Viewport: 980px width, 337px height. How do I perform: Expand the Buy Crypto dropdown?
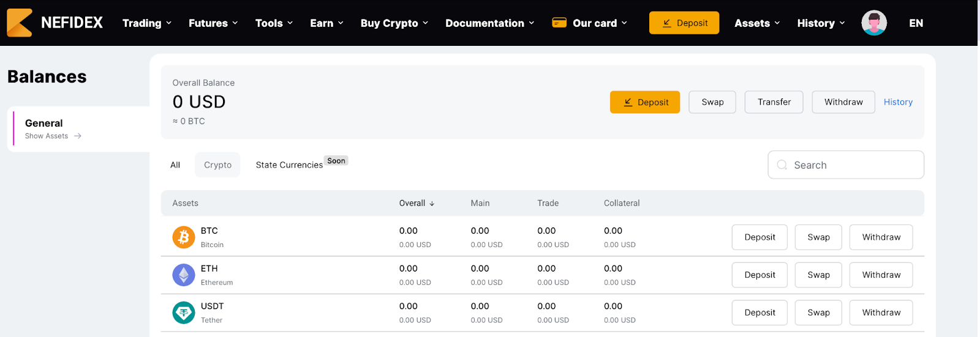[394, 23]
